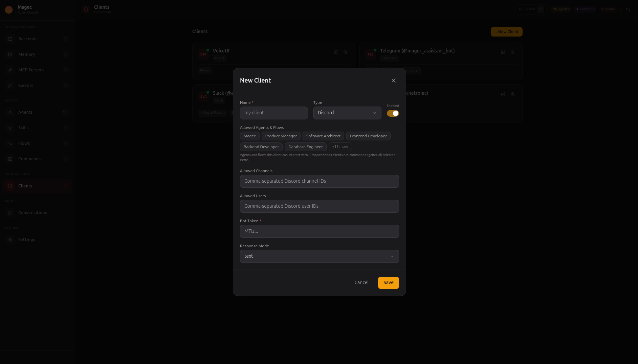The width and height of the screenshot is (638, 364).
Task: Expand the +11 more agents list
Action: pos(340,147)
